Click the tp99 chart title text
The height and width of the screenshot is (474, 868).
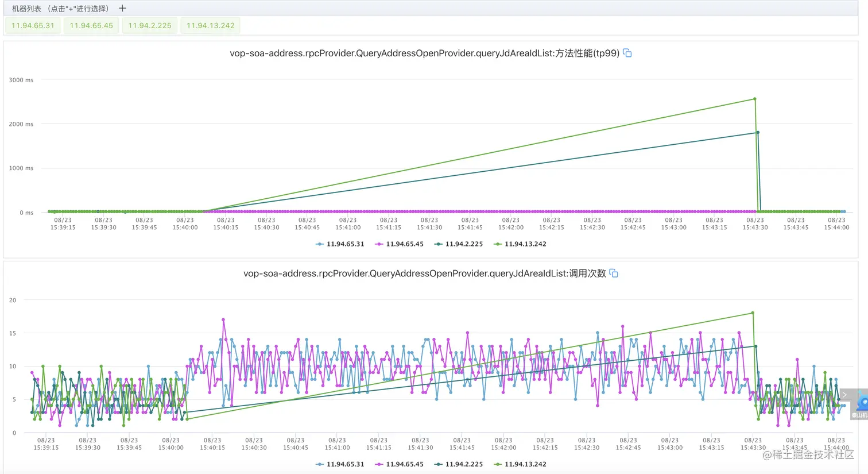(424, 53)
